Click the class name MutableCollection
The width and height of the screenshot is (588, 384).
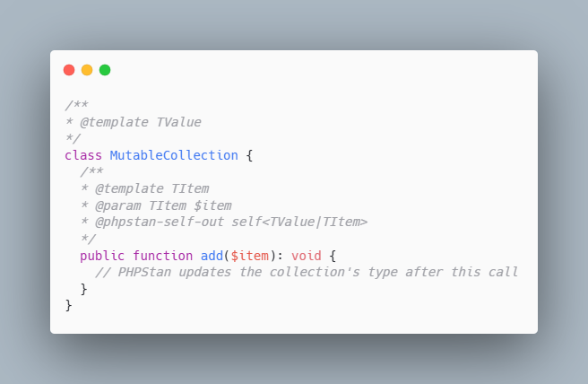tap(174, 155)
